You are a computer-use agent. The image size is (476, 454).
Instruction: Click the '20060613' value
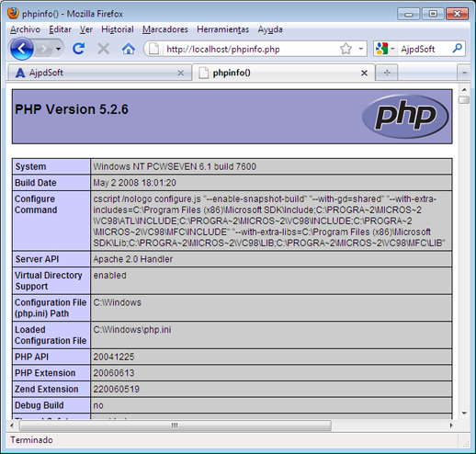114,373
